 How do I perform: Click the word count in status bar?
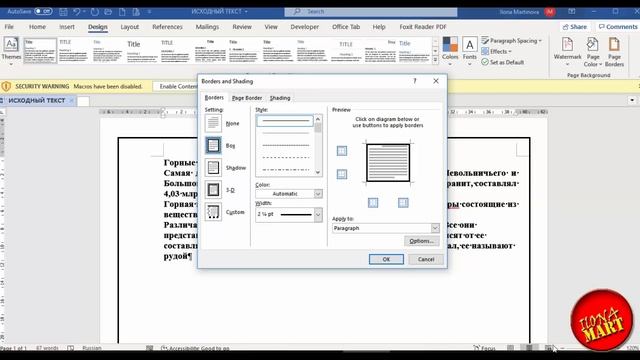(47, 348)
